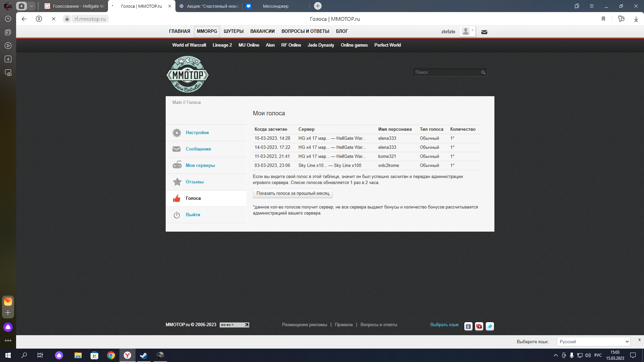Click Выбрать язык link in footer
The image size is (644, 362).
click(x=444, y=325)
